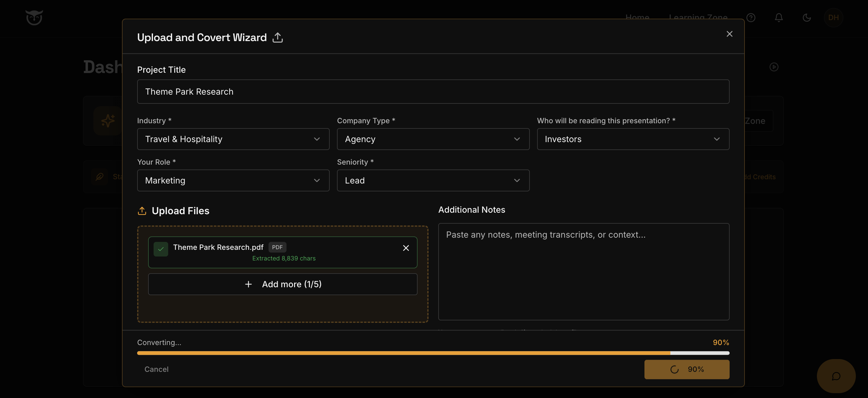868x398 pixels.
Task: Click the orange Upload Files icon
Action: [x=142, y=211]
